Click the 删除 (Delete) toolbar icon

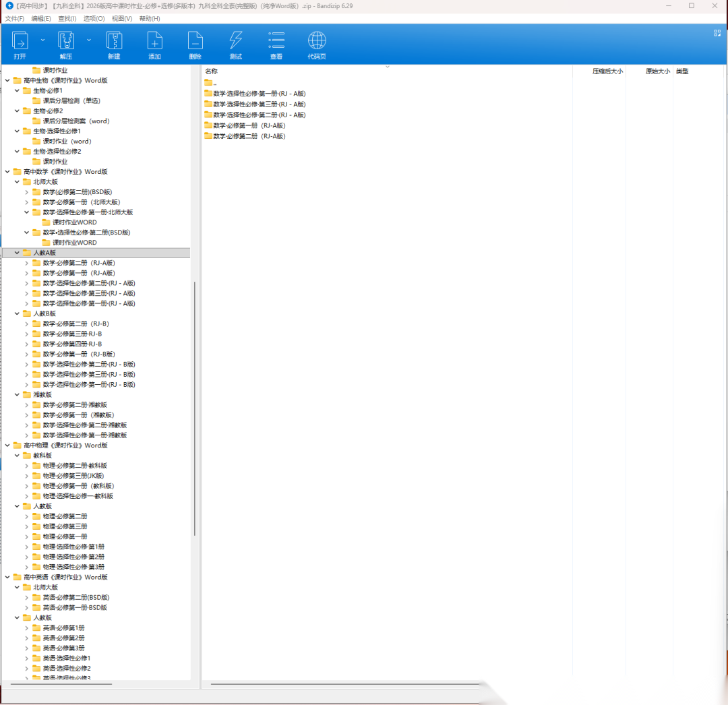pos(195,41)
